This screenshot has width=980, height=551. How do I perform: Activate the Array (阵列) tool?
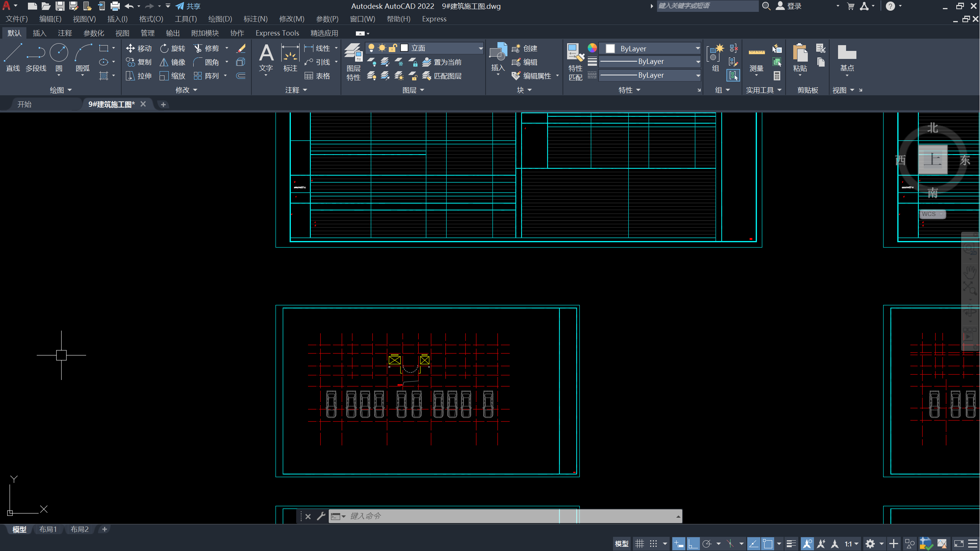207,76
